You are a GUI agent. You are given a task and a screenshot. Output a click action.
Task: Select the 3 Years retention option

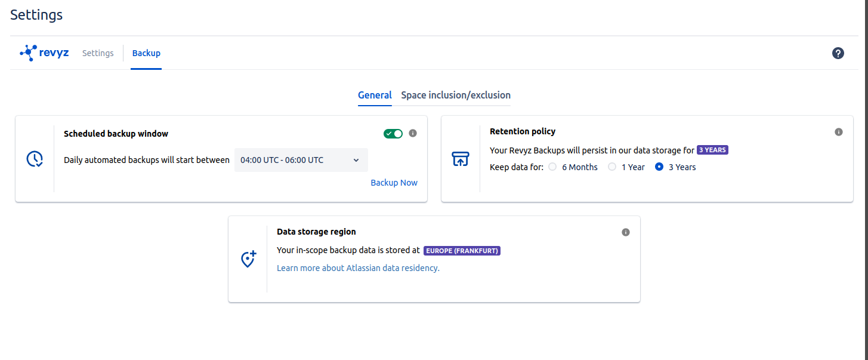point(659,167)
